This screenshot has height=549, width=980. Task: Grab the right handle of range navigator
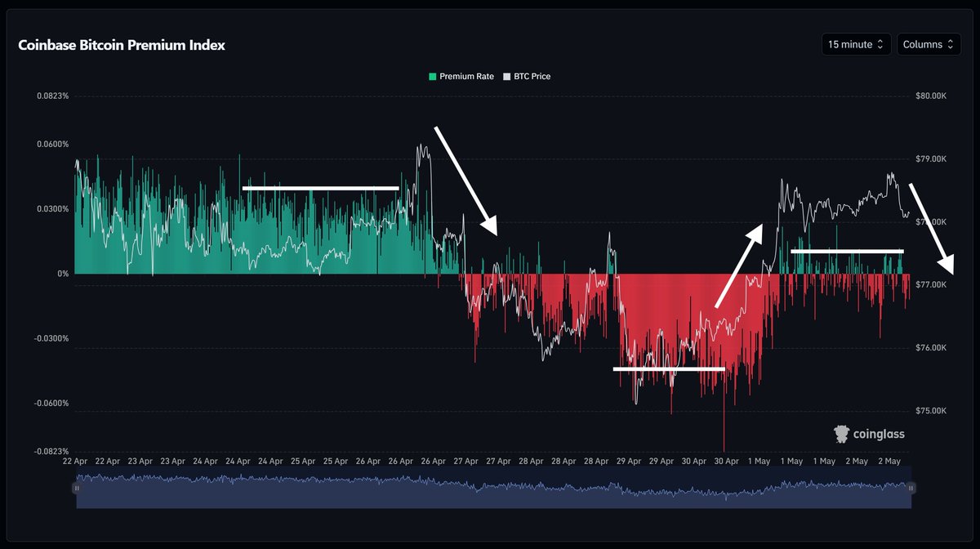click(911, 488)
